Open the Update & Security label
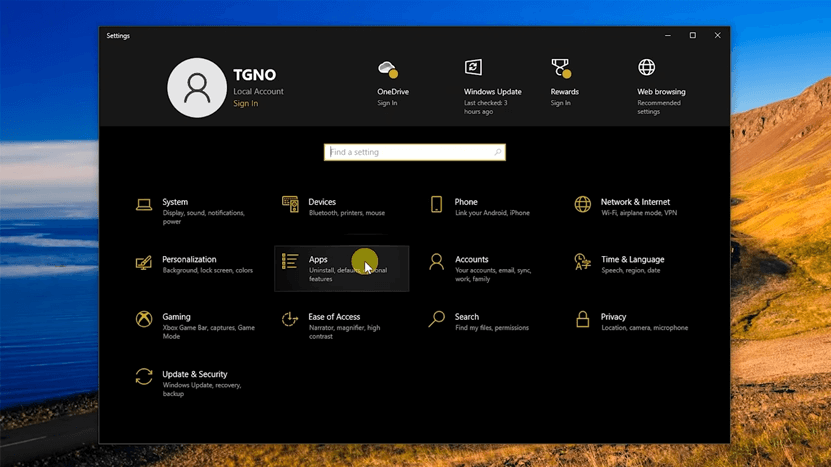831x467 pixels. [x=195, y=374]
